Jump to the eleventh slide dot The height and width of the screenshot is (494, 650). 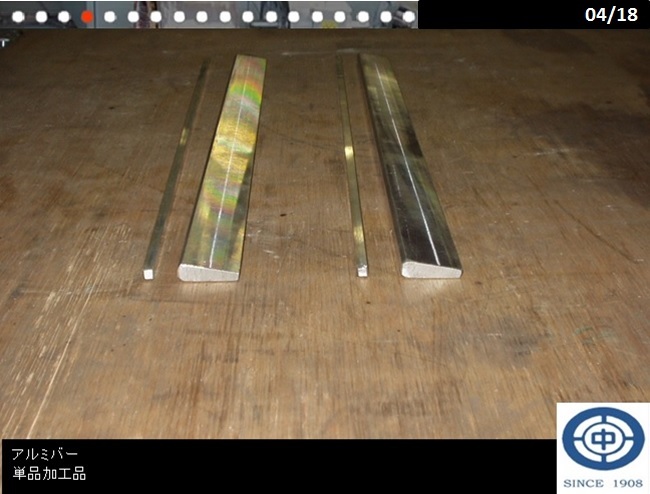click(x=248, y=16)
